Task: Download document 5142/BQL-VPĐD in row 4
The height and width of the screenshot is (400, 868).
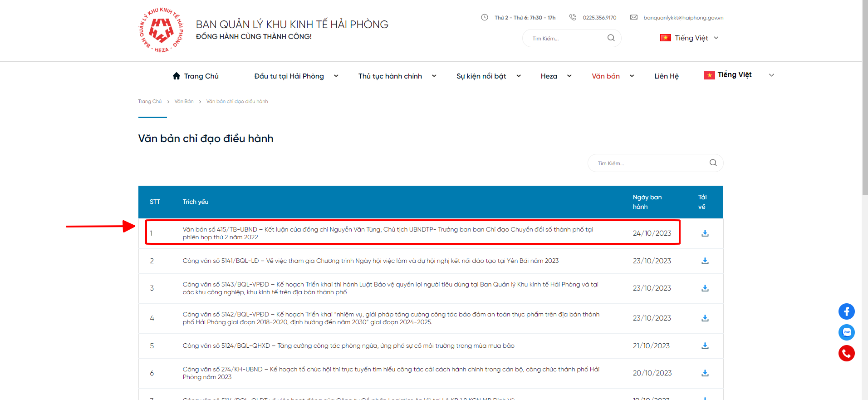Action: coord(705,318)
